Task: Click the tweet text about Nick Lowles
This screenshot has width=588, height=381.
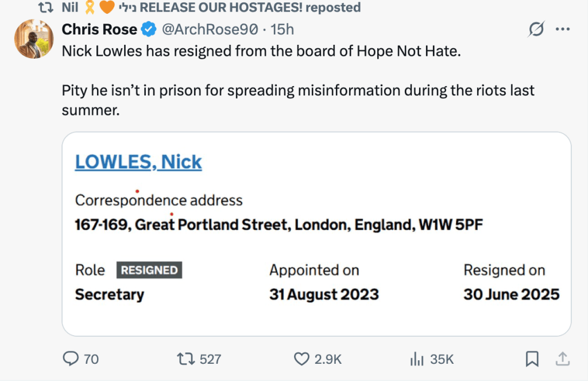Action: click(261, 51)
